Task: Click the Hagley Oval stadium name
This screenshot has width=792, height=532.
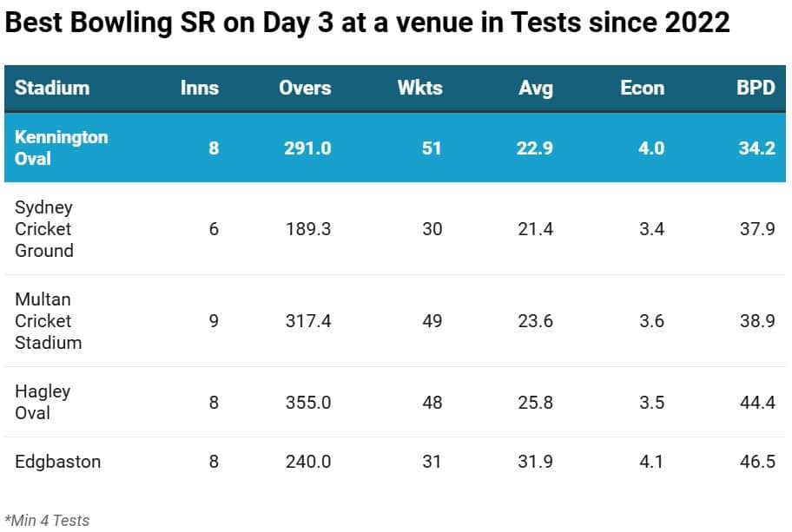Action: click(43, 402)
